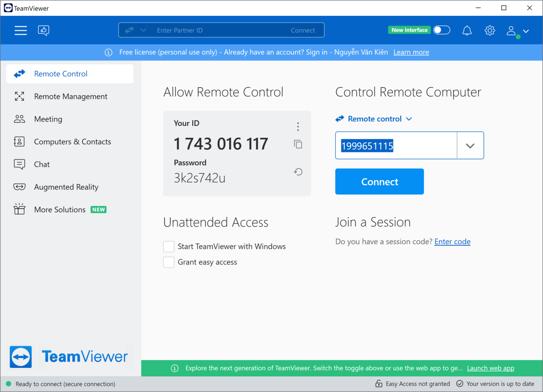Select the Augmented Reality icon

[19, 187]
